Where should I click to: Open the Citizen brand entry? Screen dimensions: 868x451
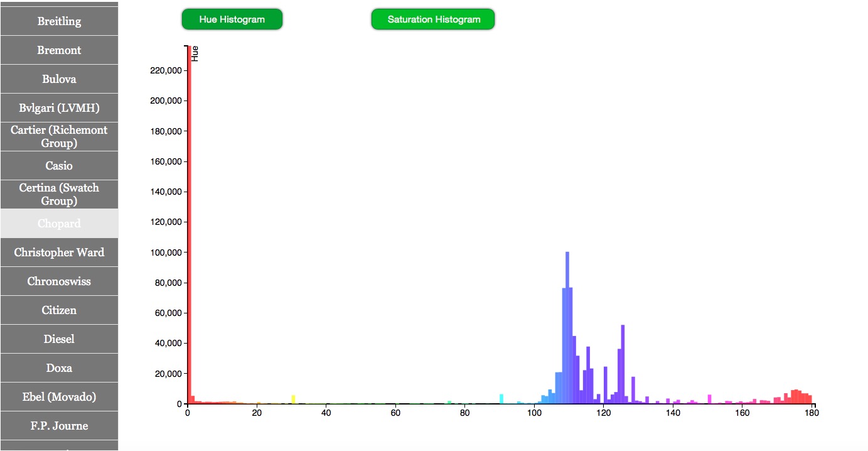(59, 310)
